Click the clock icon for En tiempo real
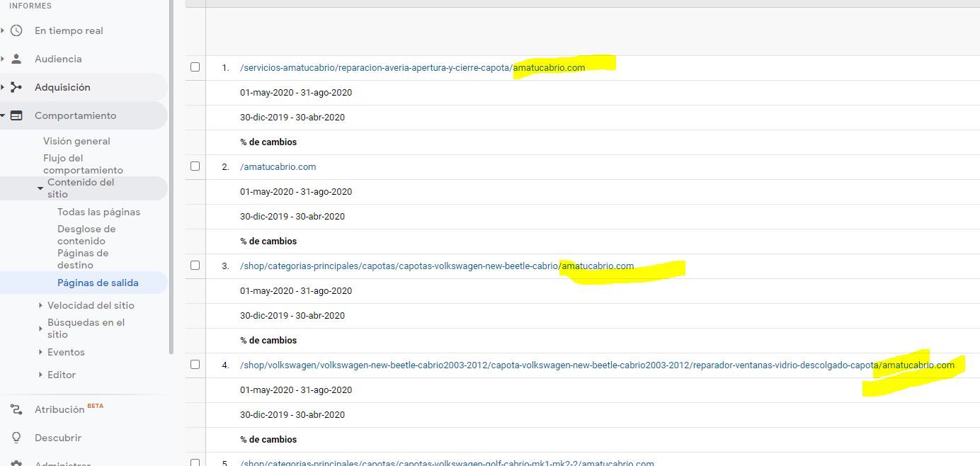 16,30
